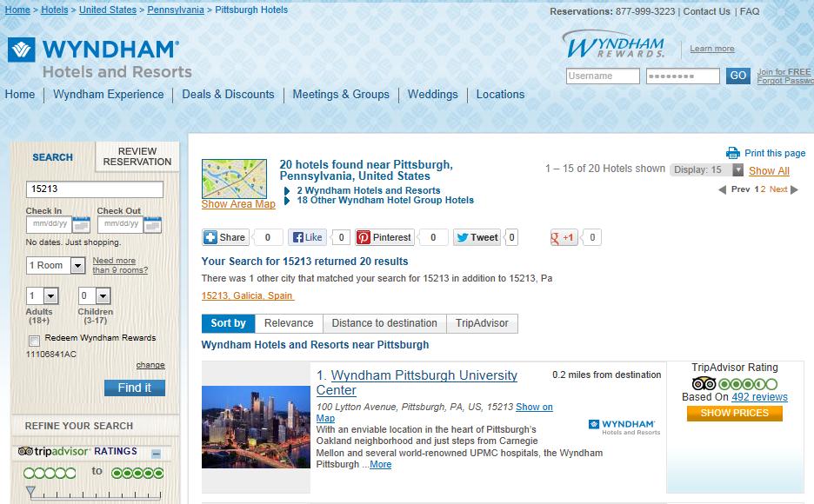
Task: Enable the Redeem Wyndham Rewards checkbox
Action: 34,340
